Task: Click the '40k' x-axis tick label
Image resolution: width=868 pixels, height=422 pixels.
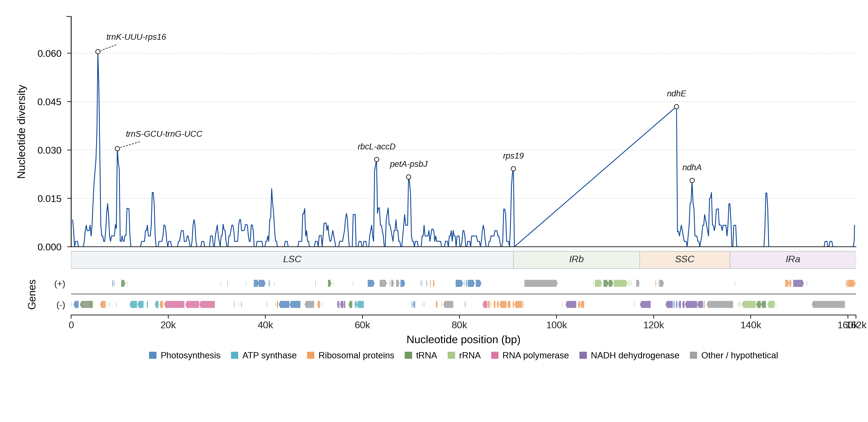Action: click(265, 325)
